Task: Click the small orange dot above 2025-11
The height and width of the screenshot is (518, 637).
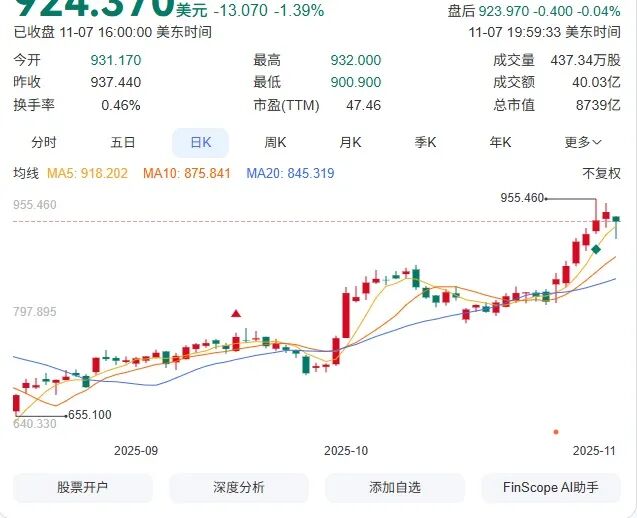Action: pyautogui.click(x=556, y=432)
